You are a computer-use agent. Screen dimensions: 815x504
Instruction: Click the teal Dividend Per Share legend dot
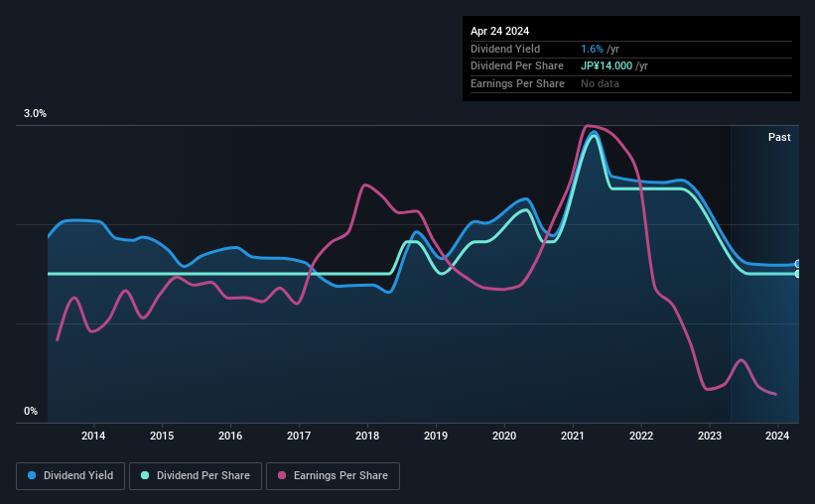point(145,475)
